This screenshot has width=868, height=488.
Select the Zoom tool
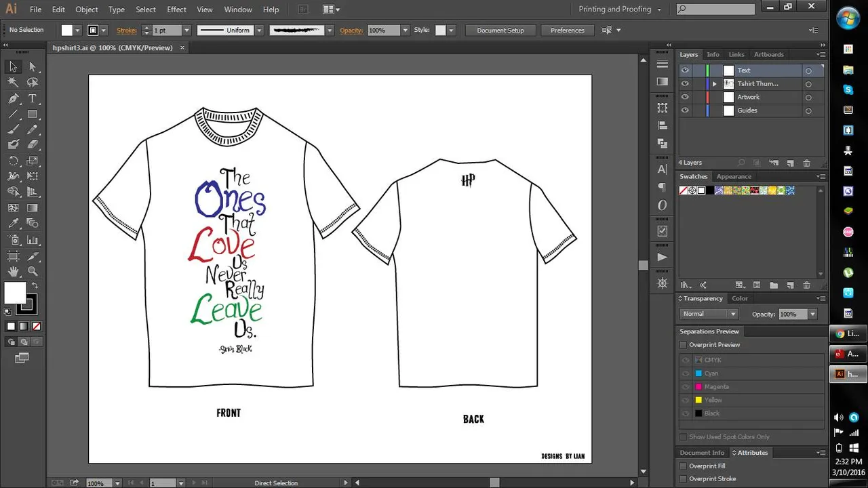coord(32,272)
